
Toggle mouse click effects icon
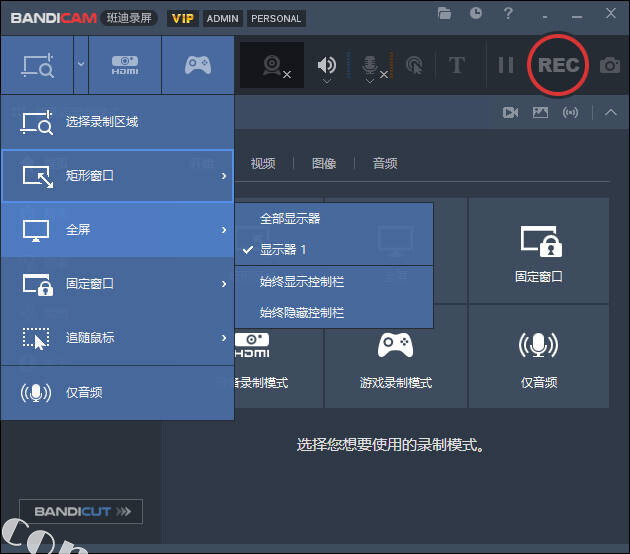(415, 65)
